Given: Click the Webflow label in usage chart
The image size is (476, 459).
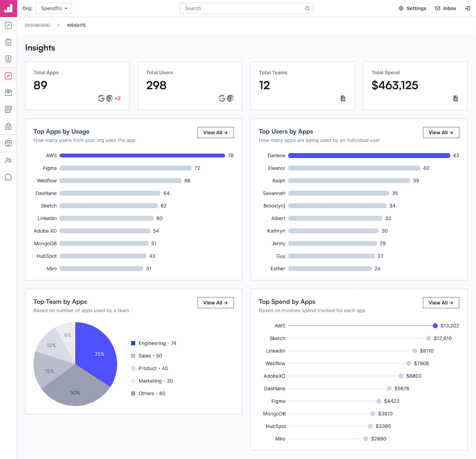Looking at the screenshot, I should click(x=47, y=181).
